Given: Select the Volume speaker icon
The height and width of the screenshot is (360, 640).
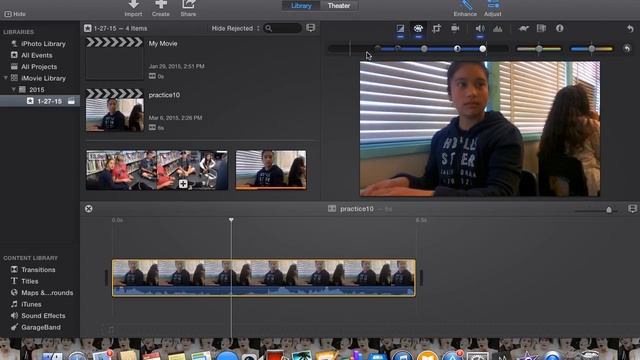Looking at the screenshot, I should coord(480,29).
